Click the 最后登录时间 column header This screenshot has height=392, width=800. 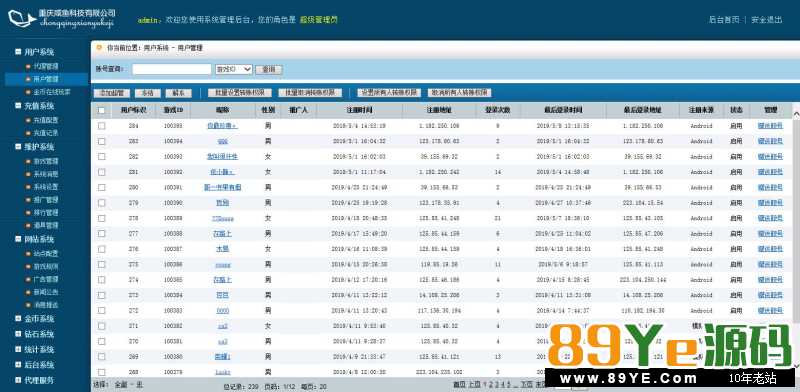click(x=563, y=110)
